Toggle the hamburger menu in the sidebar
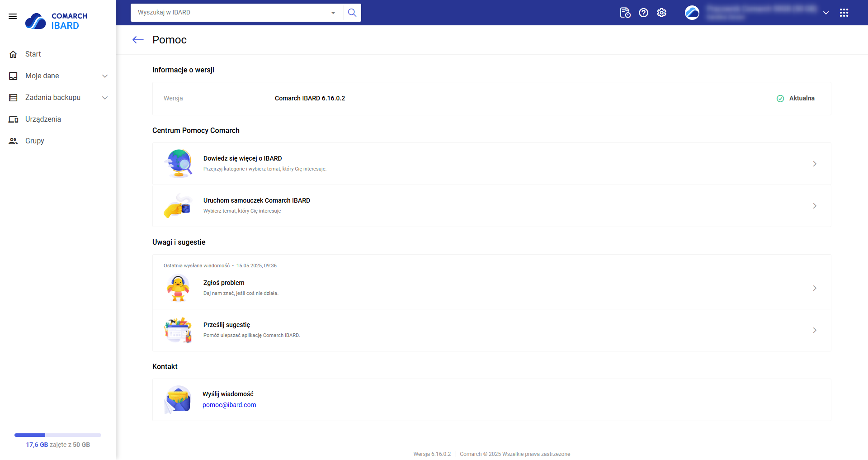This screenshot has height=460, width=868. 13,16
